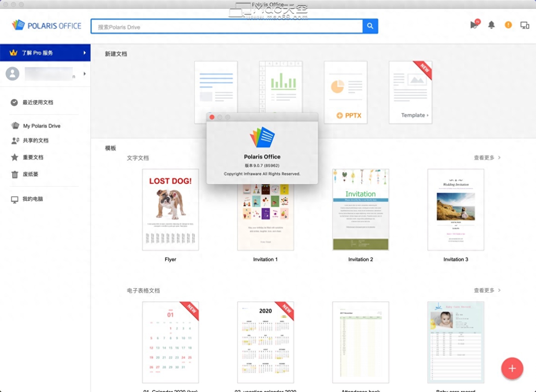This screenshot has width=536, height=392.
Task: Open the Template gallery from new document row
Action: tap(411, 92)
